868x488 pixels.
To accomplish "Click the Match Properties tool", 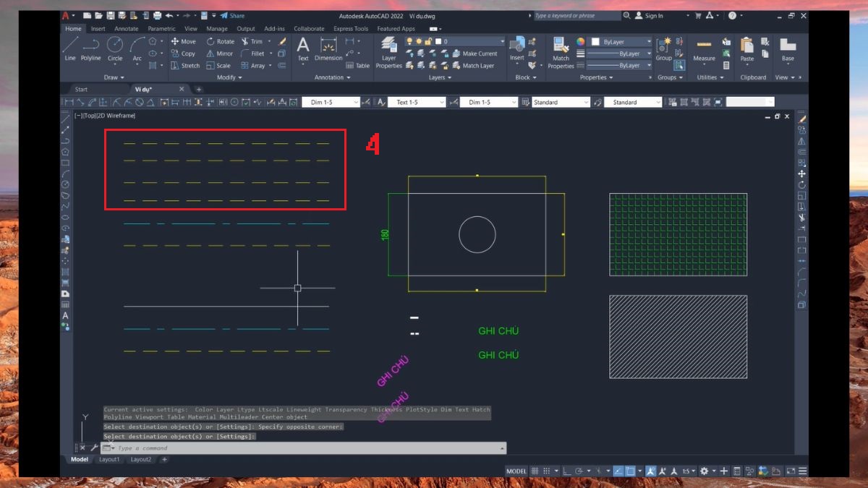I will [x=561, y=53].
